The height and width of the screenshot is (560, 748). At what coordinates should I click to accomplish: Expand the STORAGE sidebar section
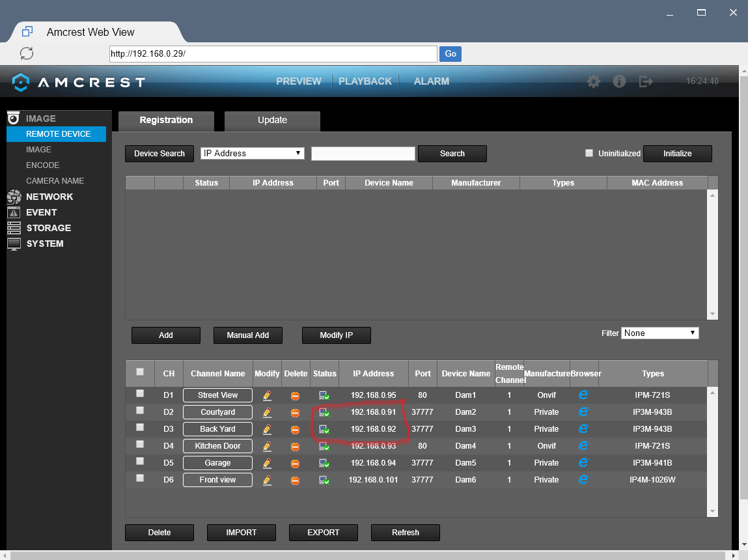[48, 228]
